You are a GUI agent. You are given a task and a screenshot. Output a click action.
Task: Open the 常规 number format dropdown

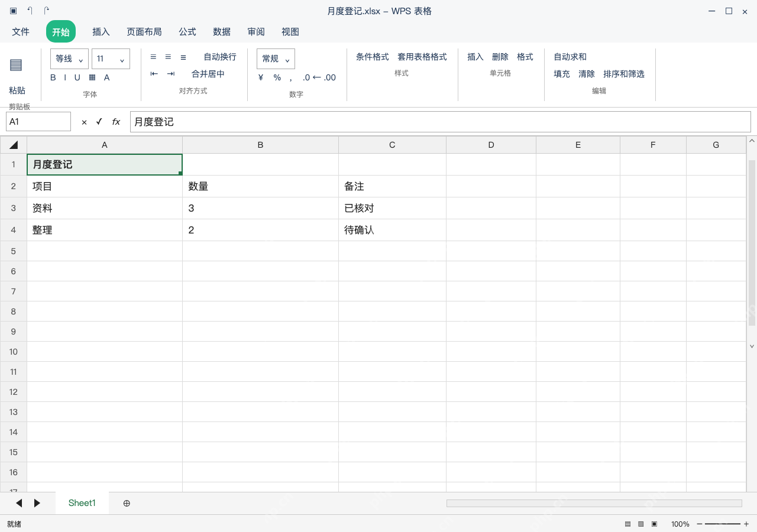coord(276,59)
